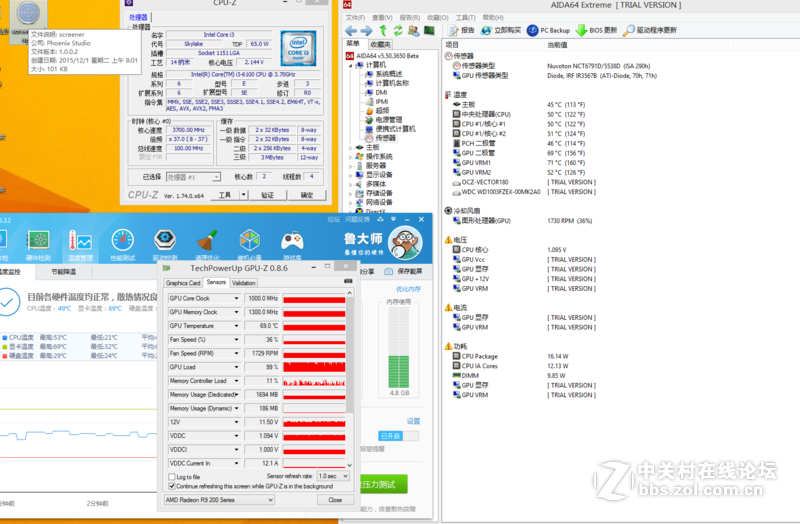Open 处理器 #1 selection dropdown in CPU-Z

(193, 177)
